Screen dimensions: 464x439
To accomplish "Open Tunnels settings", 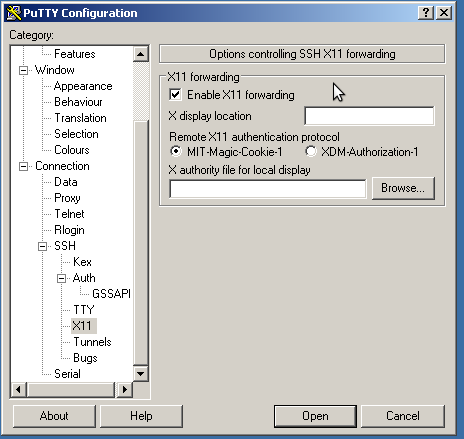I will 92,342.
